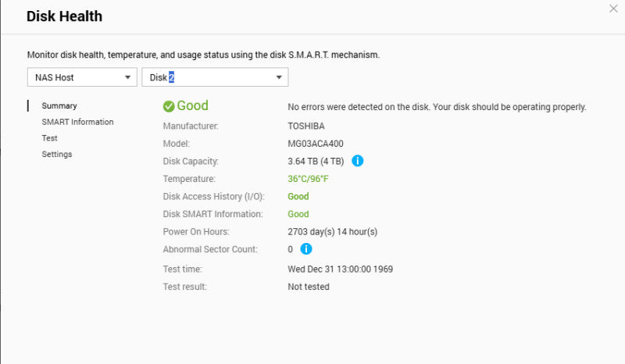Screen dimensions: 625x364
Task: Click the Manufacturer label
Action: pos(191,126)
